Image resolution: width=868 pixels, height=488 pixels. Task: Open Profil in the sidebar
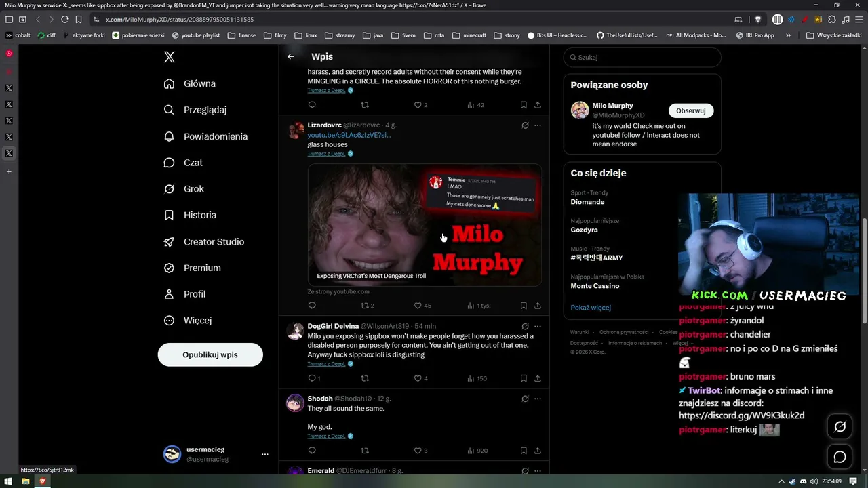184,294
